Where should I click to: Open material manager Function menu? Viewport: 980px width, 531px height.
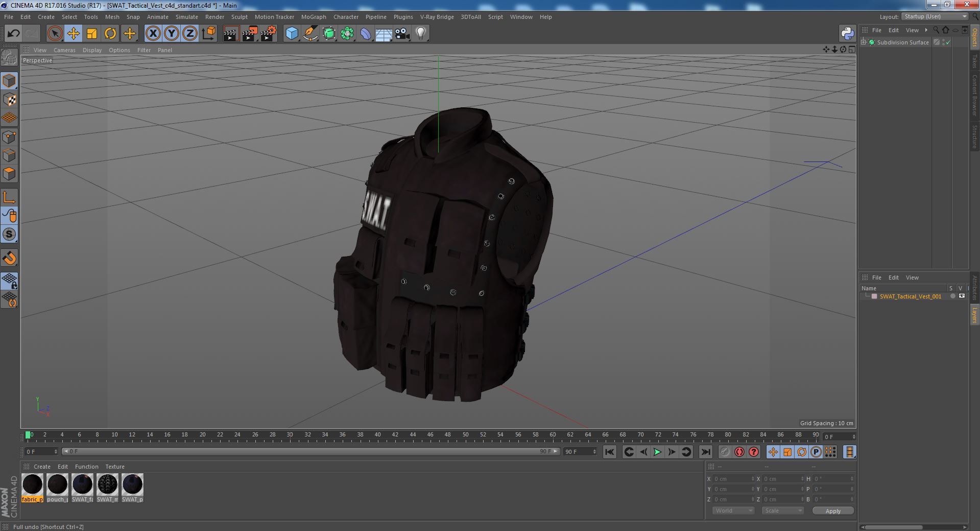[86, 467]
